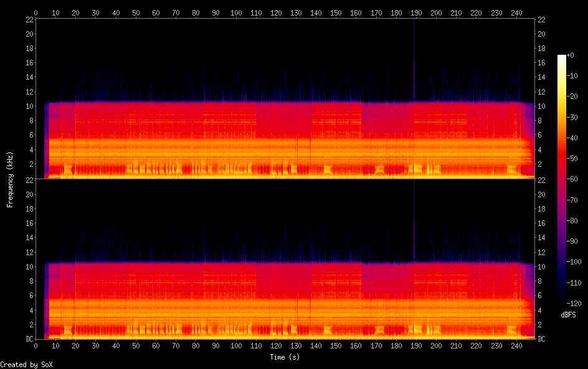Select the +0 label on the dBFS scale
588x369 pixels.
[x=571, y=55]
